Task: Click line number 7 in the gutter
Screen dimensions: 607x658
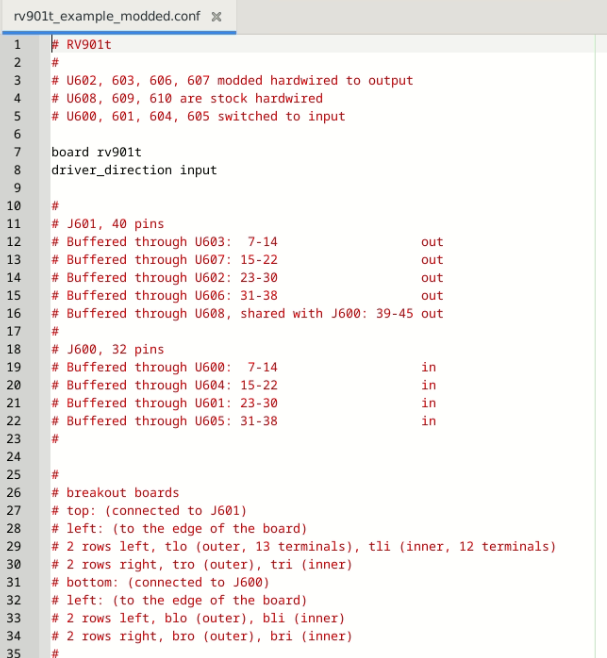Action: (x=17, y=152)
